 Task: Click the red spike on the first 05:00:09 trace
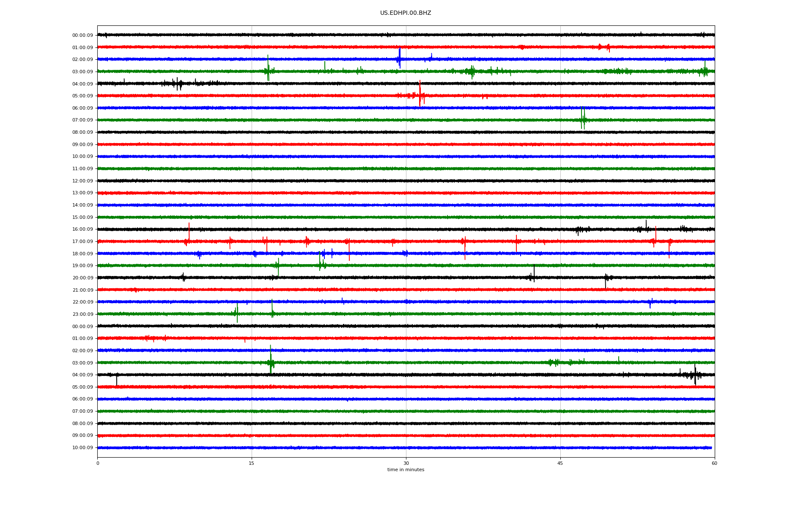tap(420, 95)
